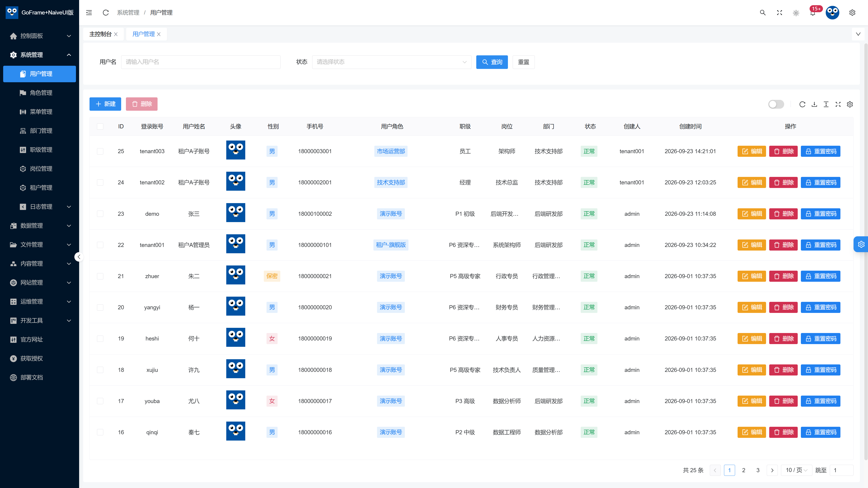The image size is (868, 488).
Task: Click the 跳至 page jump input
Action: click(x=841, y=470)
